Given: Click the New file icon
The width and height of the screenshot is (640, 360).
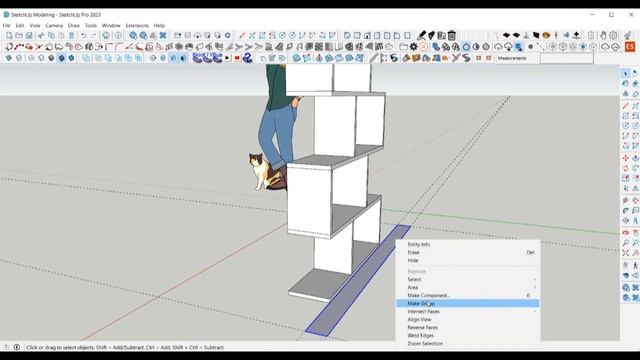Looking at the screenshot, I should pos(9,36).
